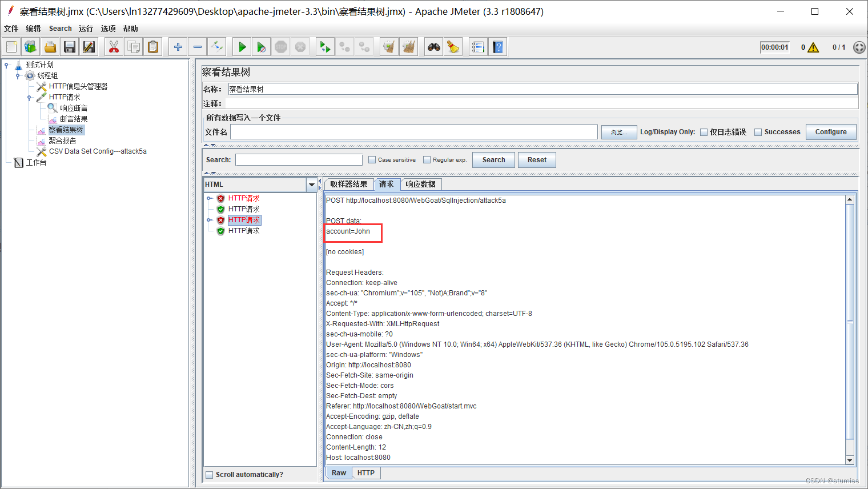Viewport: 868px width, 489px height.
Task: Switch to the 响应数据 tab
Action: [x=421, y=184]
